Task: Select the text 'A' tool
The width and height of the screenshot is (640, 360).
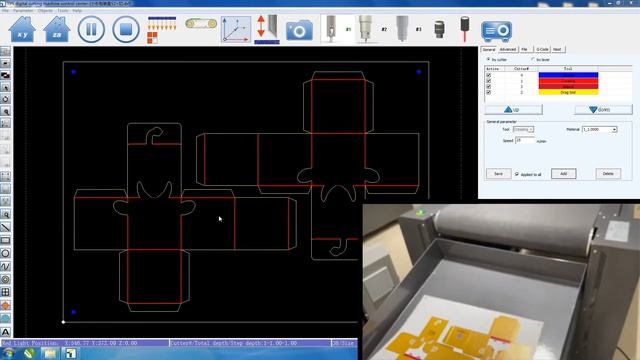Action: (x=5, y=332)
